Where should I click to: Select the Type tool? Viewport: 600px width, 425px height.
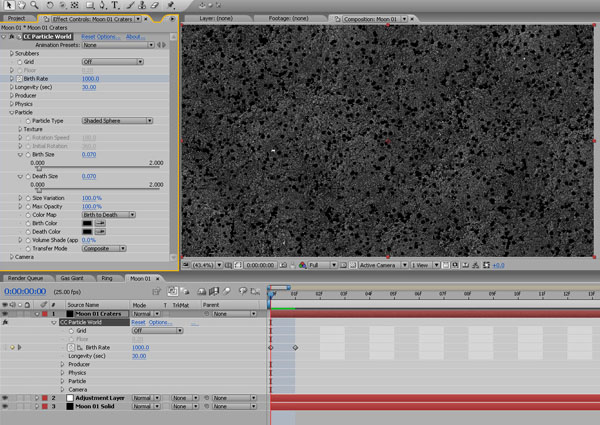pos(116,6)
